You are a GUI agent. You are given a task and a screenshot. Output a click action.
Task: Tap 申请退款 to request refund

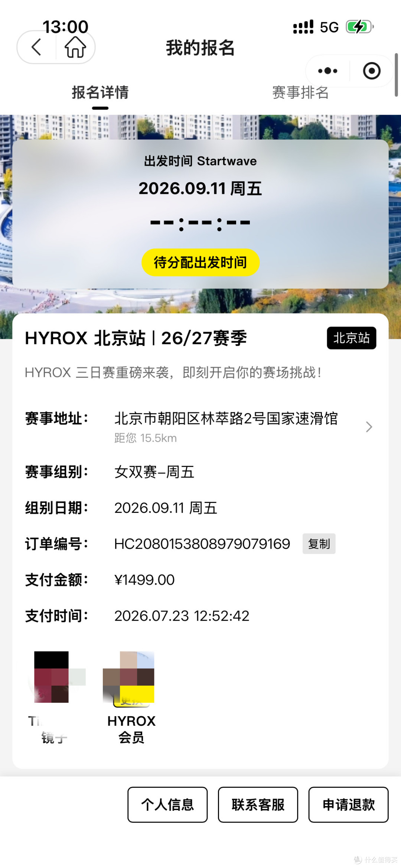pyautogui.click(x=349, y=804)
